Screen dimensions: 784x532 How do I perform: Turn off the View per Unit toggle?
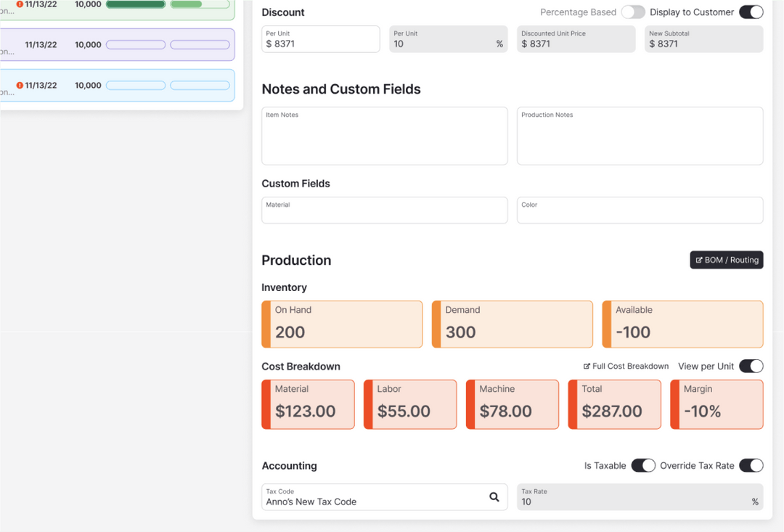tap(752, 366)
